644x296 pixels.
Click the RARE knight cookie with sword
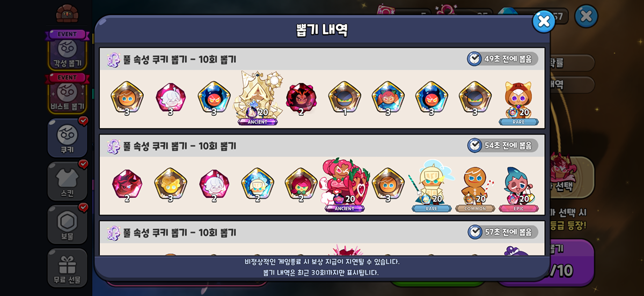tap(431, 186)
